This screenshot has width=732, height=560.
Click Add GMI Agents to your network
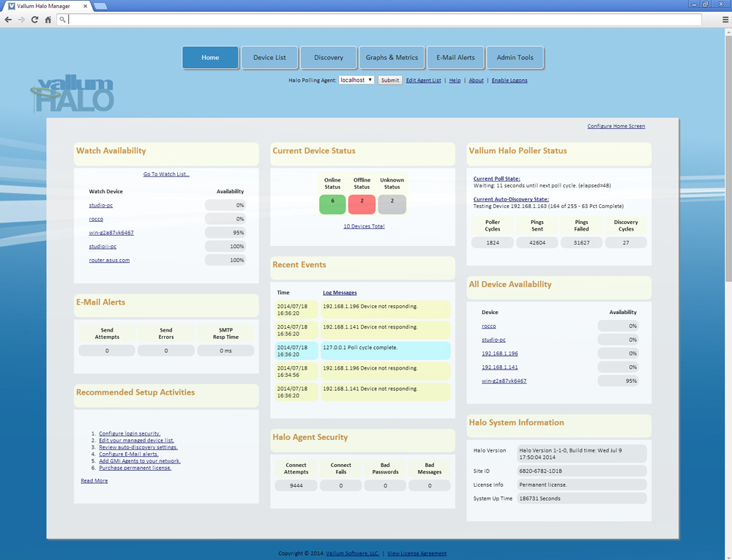coord(140,461)
